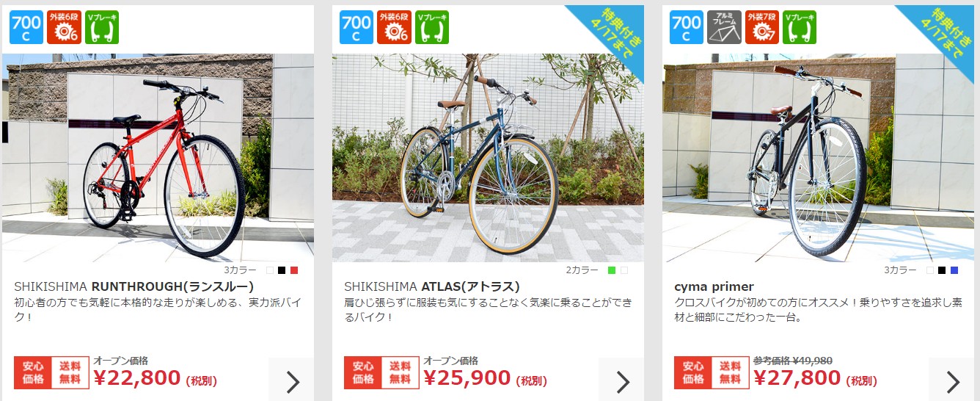Click the Vブレーキ icon on the RUNTHROUGH card
980x401 pixels.
point(102,27)
